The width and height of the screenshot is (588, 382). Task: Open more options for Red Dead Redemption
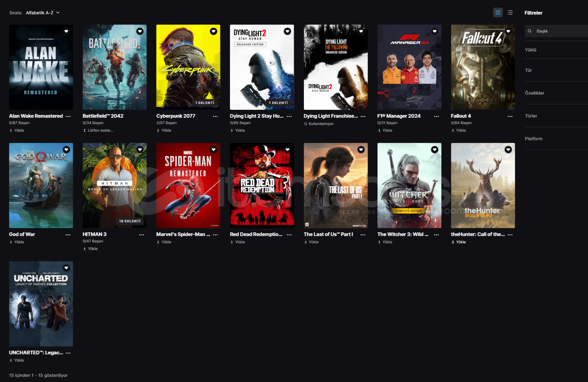coord(289,235)
